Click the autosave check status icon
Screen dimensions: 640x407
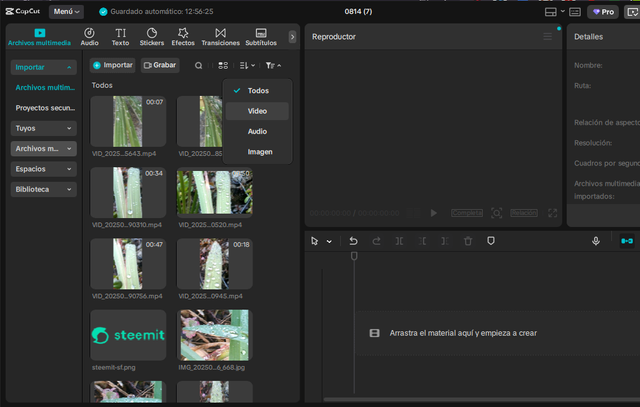(x=103, y=11)
